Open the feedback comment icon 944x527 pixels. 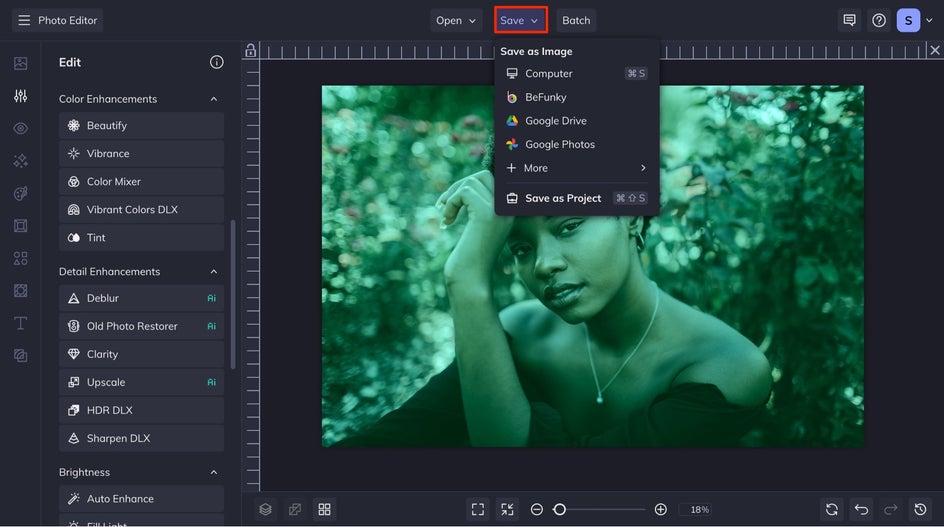pos(849,20)
